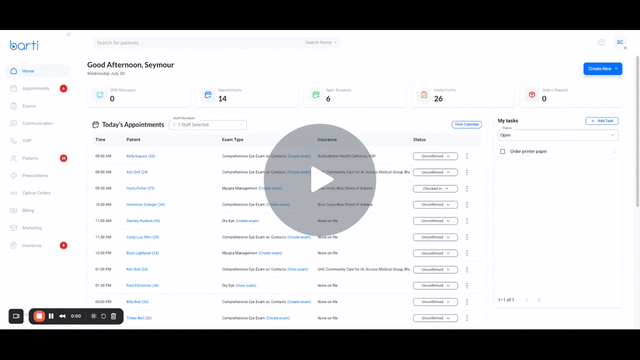Open three-dot menu for Harry Potter row
This screenshot has width=640, height=360.
[467, 189]
